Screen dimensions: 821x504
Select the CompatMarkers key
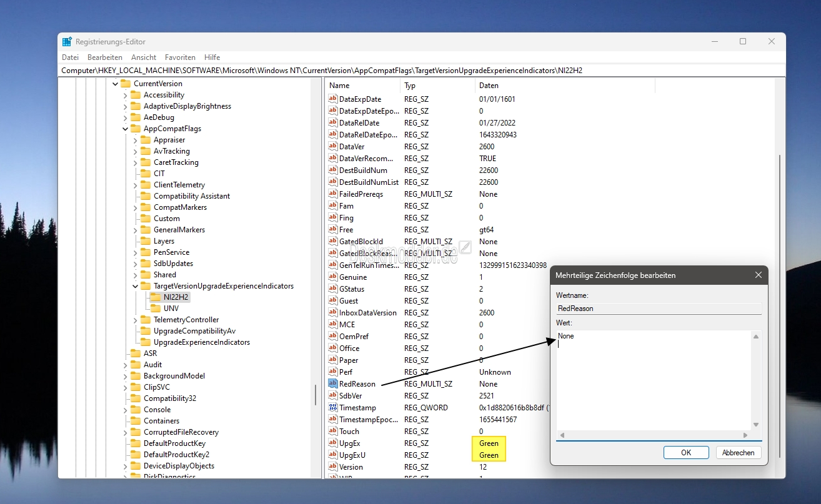coord(180,207)
